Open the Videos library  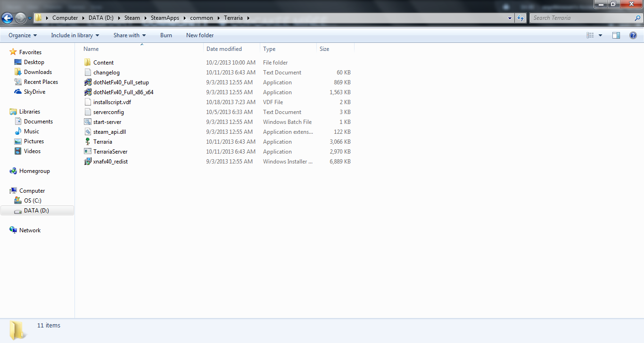[32, 151]
